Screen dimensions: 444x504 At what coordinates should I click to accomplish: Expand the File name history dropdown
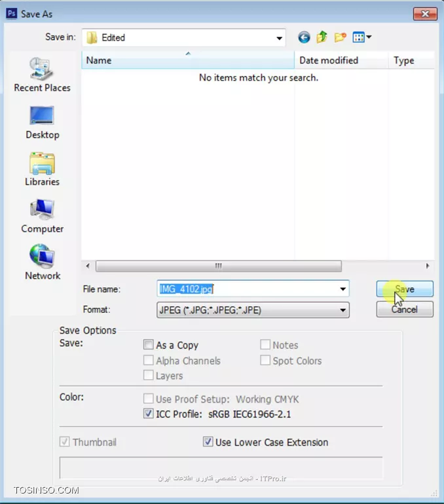(343, 289)
